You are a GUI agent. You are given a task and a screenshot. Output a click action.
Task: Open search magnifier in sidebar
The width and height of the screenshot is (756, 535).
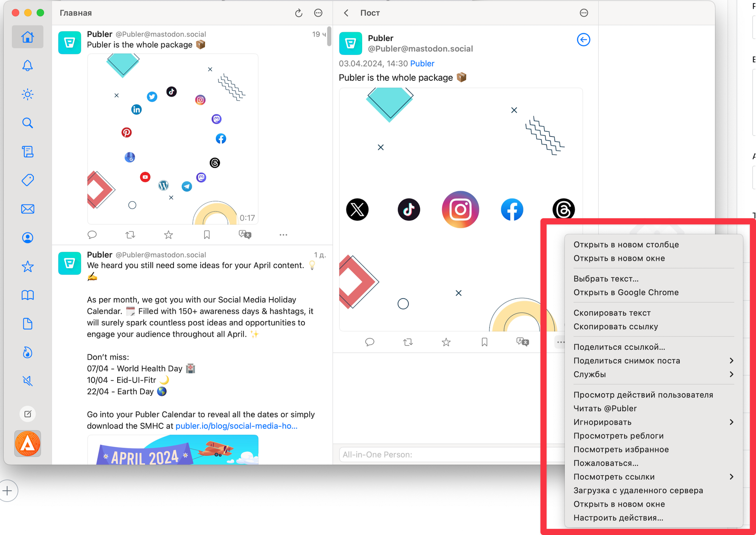coord(28,123)
